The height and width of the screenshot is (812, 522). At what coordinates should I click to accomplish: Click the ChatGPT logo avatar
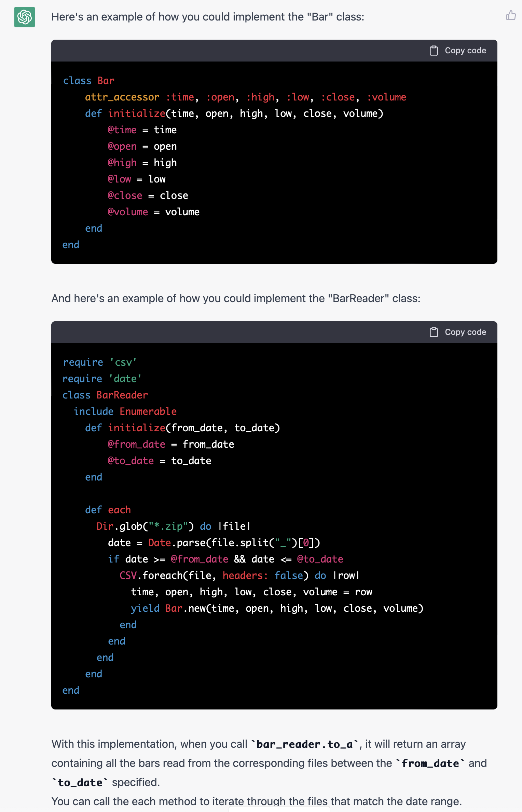point(25,17)
